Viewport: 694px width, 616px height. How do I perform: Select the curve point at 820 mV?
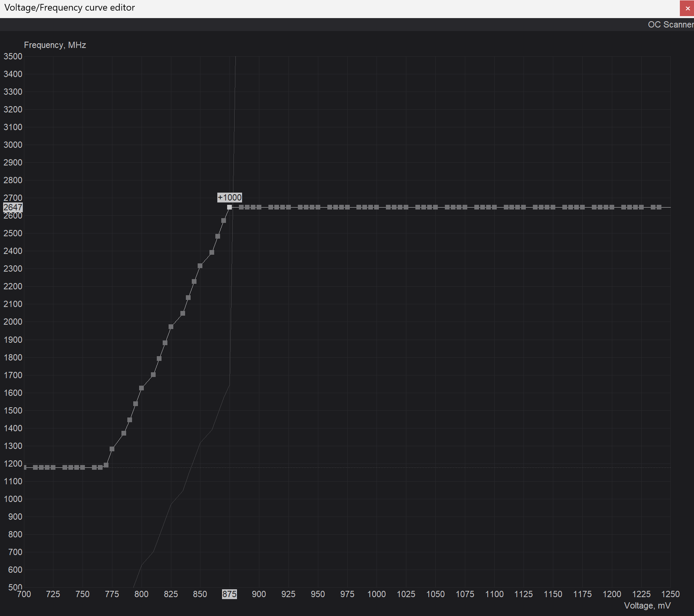pyautogui.click(x=165, y=343)
